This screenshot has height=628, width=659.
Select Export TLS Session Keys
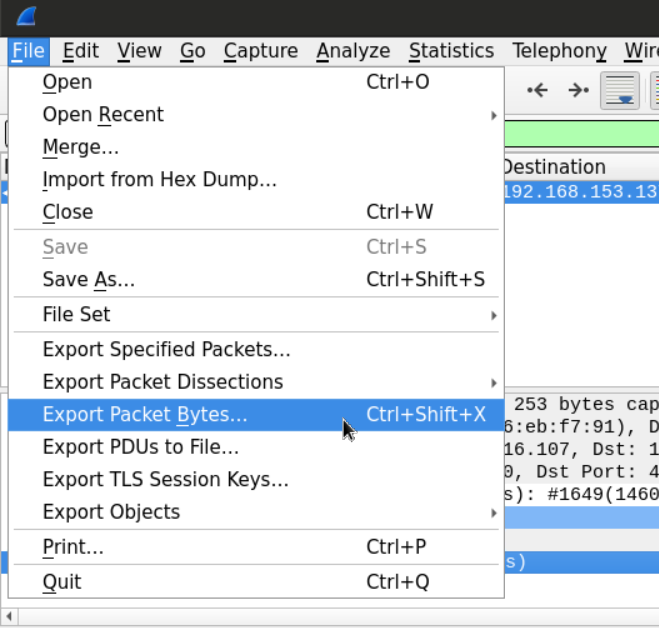click(x=165, y=480)
